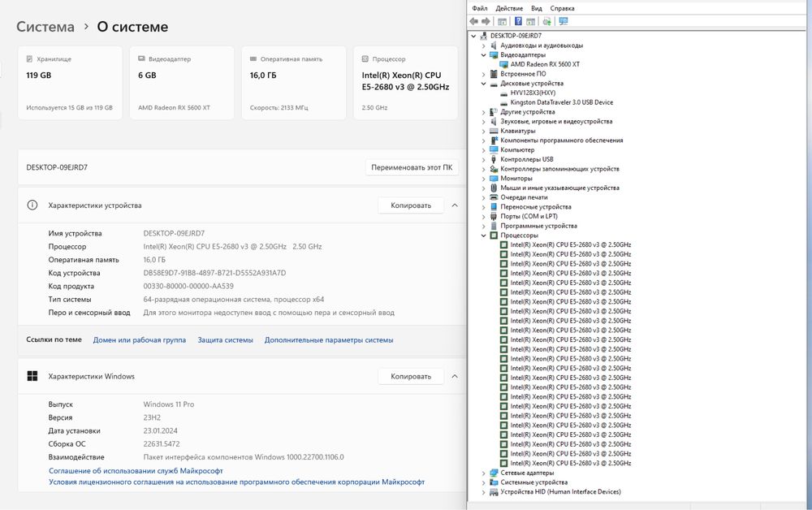Open Условия лицензионного соглашения link
This screenshot has height=510, width=812.
pos(236,482)
